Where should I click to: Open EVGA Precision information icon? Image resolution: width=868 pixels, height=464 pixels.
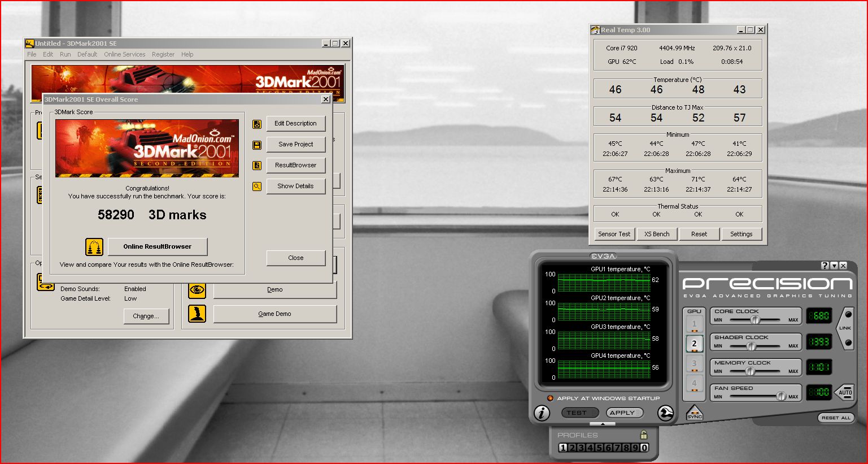542,413
